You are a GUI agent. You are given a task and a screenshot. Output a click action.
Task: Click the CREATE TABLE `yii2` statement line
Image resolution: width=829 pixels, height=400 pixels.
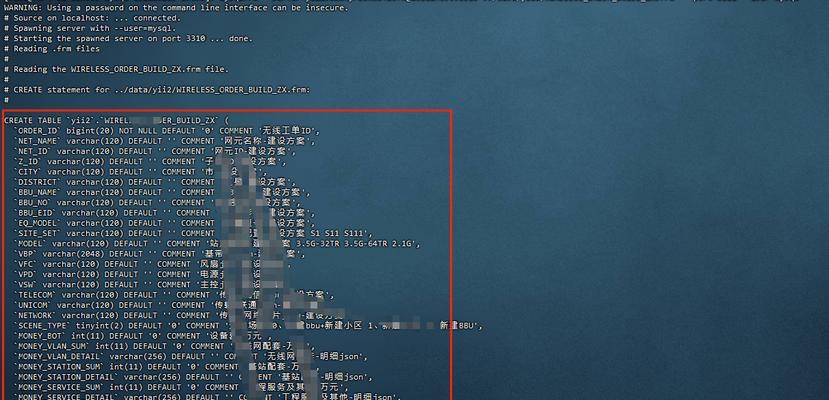[116, 120]
